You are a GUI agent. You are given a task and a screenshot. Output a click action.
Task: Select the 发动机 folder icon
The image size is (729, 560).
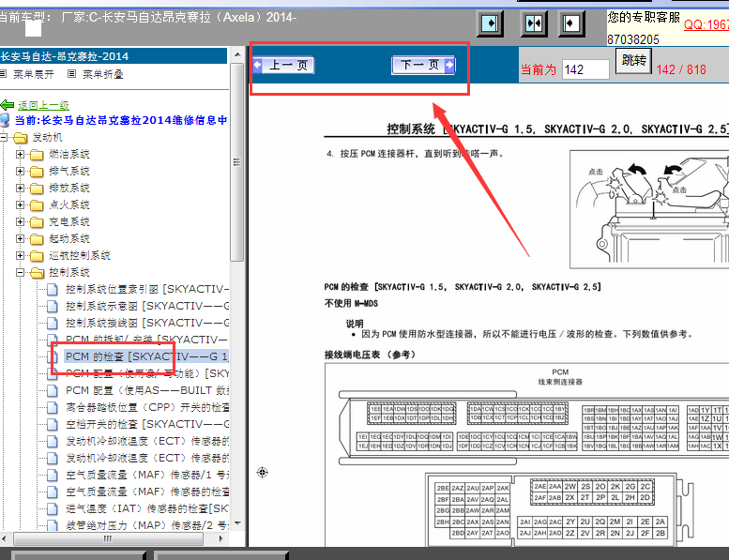(20, 138)
